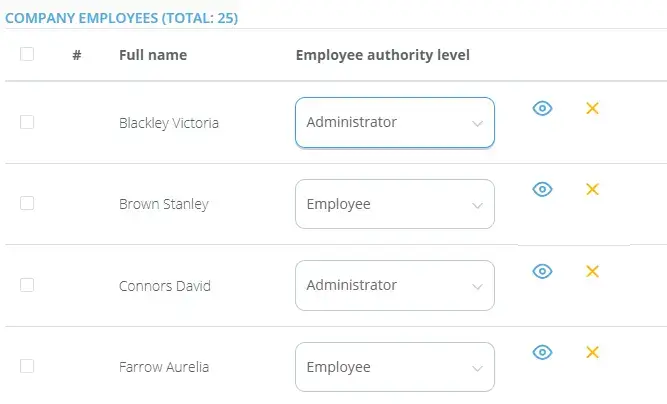The width and height of the screenshot is (667, 404).
Task: Open Blackley Victoria's Administrator authority dropdown
Action: pyautogui.click(x=394, y=123)
